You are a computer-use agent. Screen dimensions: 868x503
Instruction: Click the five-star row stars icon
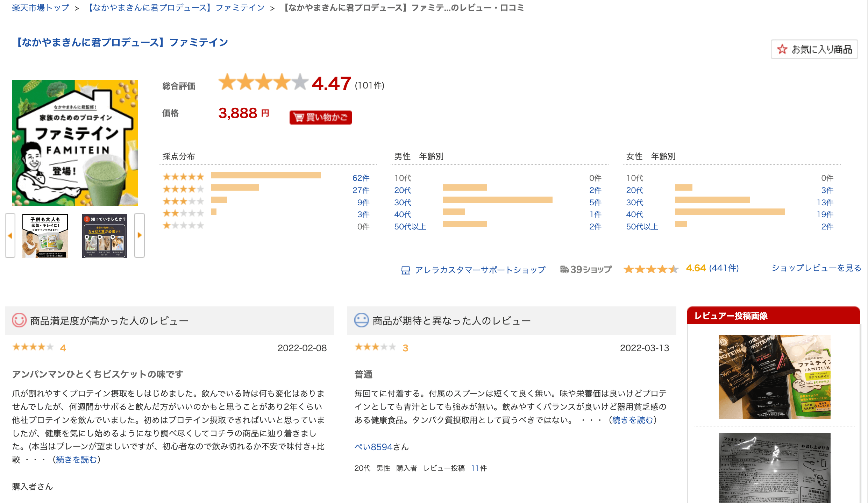[183, 177]
